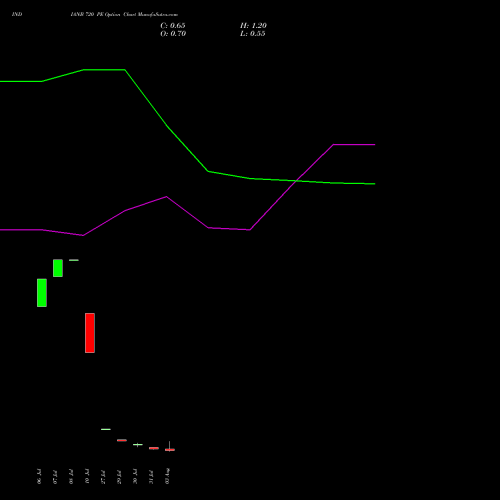Click the open value O: 0.70
Screen dimensions: 500x500
pos(173,34)
